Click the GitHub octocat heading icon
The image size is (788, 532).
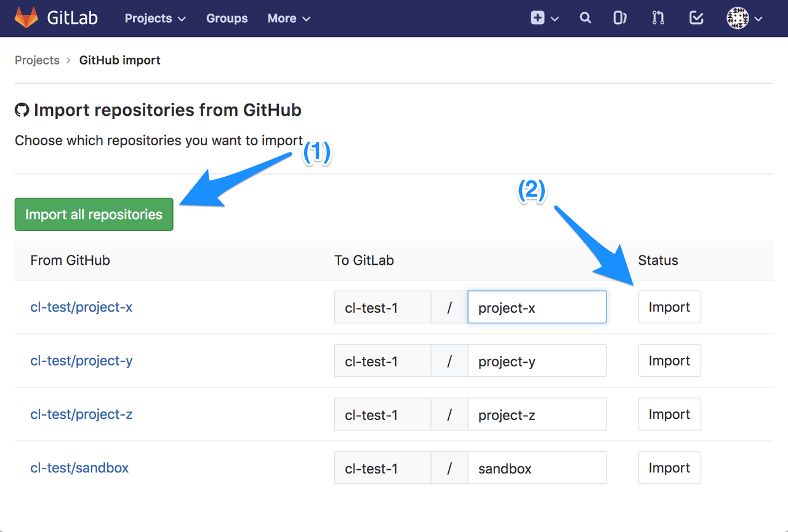point(22,110)
